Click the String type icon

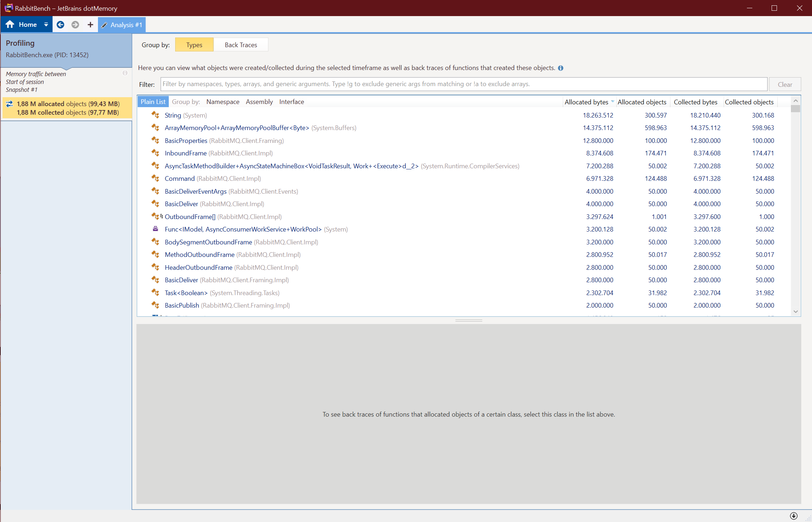pyautogui.click(x=155, y=115)
